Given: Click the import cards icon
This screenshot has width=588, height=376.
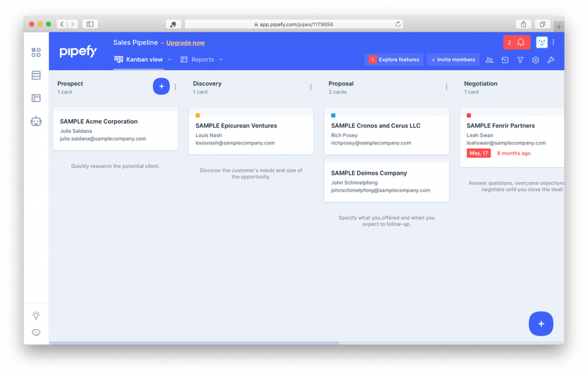Looking at the screenshot, I should pyautogui.click(x=505, y=60).
